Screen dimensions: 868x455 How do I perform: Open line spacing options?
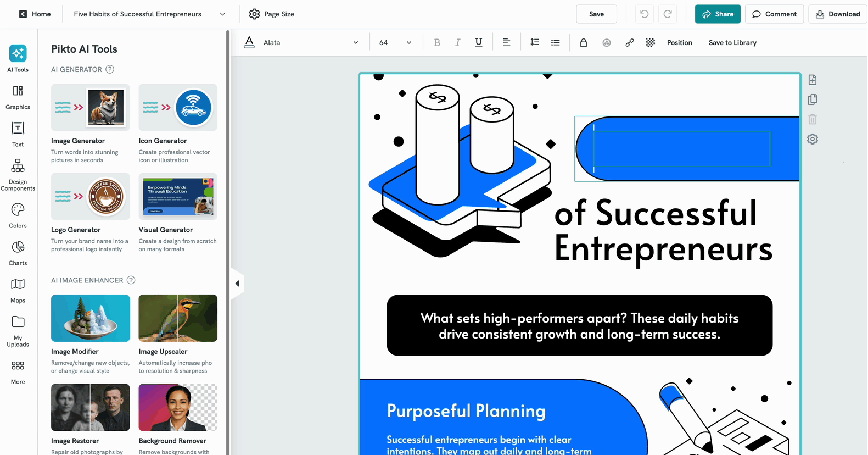pos(534,43)
